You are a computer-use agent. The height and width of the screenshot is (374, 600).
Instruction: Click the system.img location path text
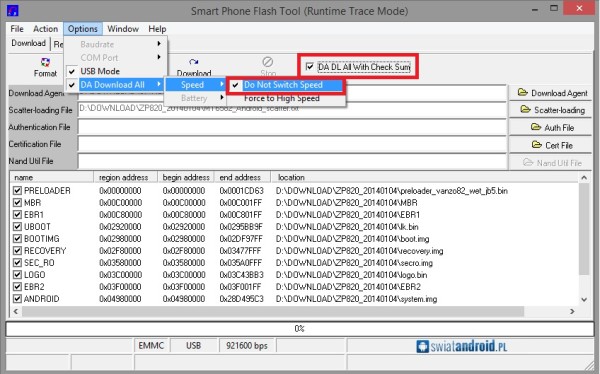coord(356,299)
